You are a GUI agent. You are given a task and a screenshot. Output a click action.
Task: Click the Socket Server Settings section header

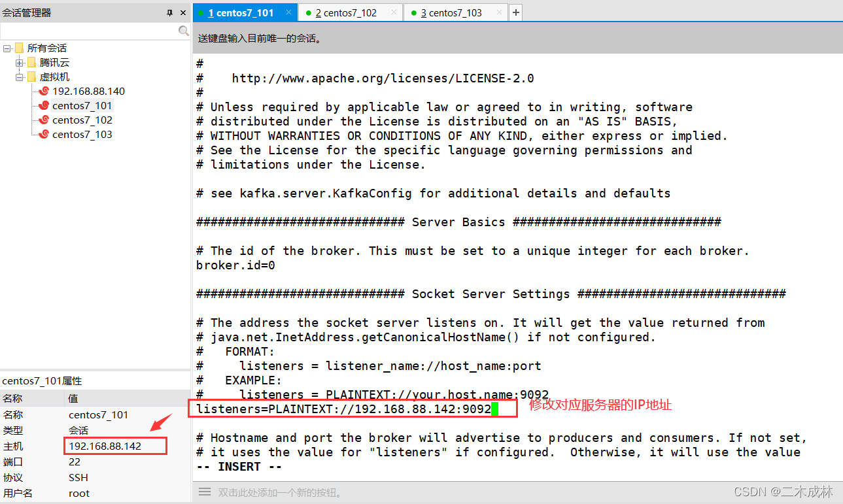click(x=490, y=294)
